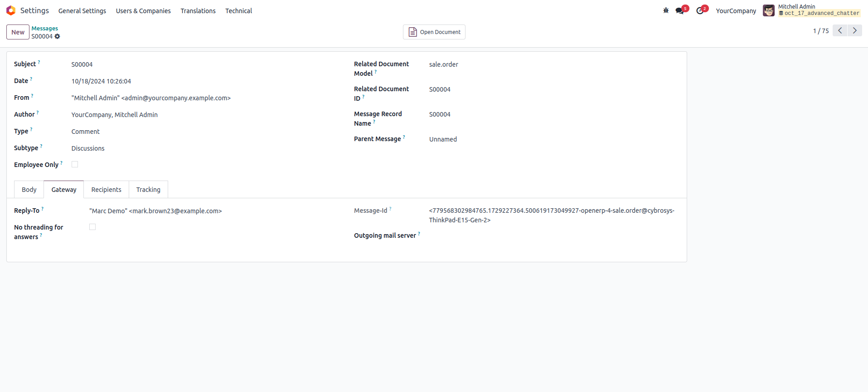Open the Technical menu dropdown
Screen dimensions: 868x392
coord(238,11)
